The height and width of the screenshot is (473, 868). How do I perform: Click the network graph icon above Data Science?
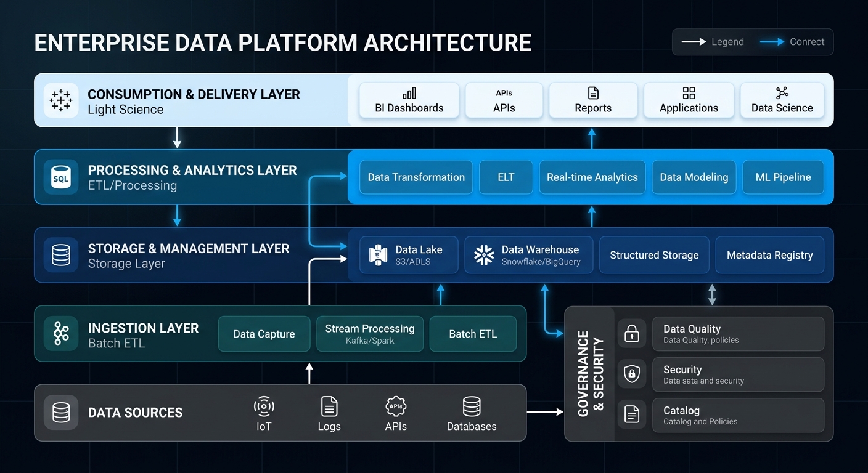[782, 93]
